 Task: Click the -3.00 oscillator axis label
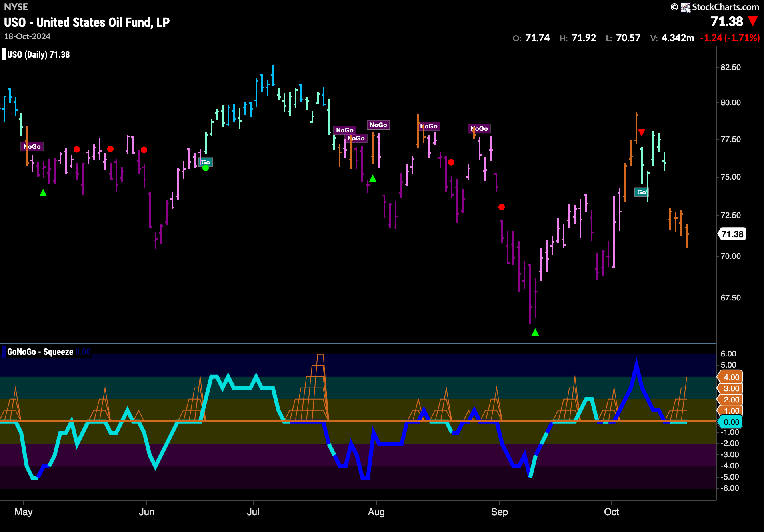(730, 454)
